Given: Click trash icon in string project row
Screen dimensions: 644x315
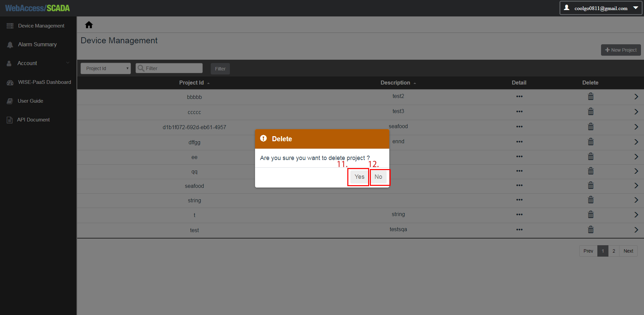Looking at the screenshot, I should coord(591,200).
